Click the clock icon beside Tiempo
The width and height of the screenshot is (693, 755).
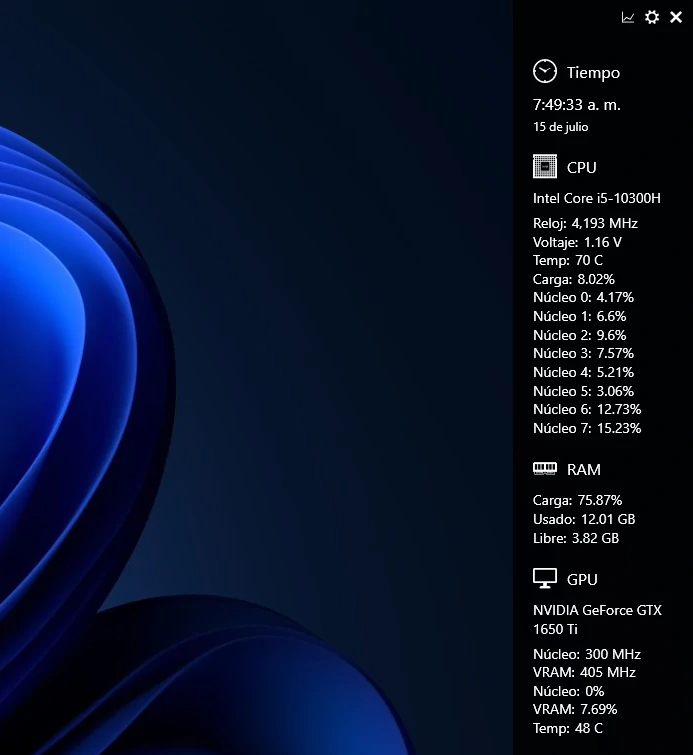pyautogui.click(x=545, y=72)
